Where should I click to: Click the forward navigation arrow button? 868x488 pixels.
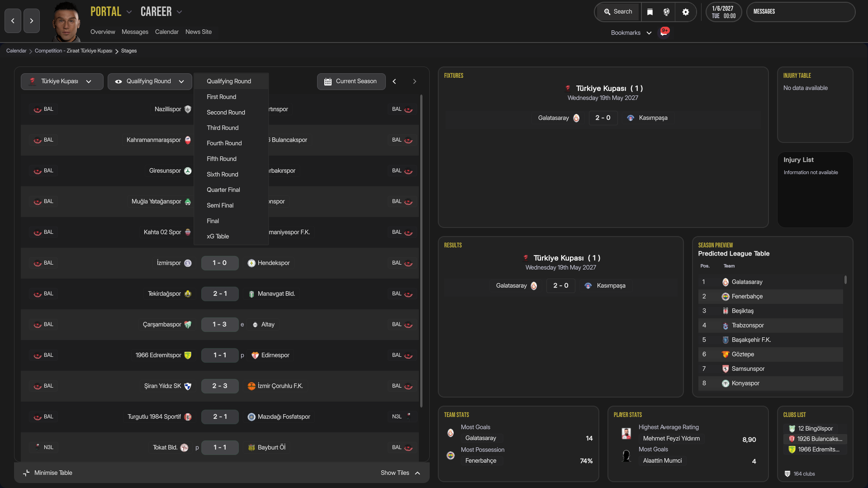coord(31,21)
